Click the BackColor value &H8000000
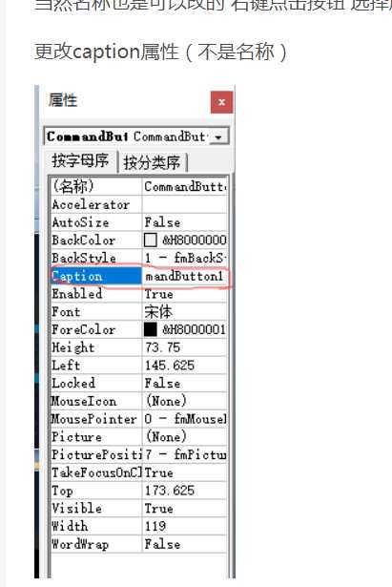This screenshot has height=587, width=392. click(x=195, y=240)
